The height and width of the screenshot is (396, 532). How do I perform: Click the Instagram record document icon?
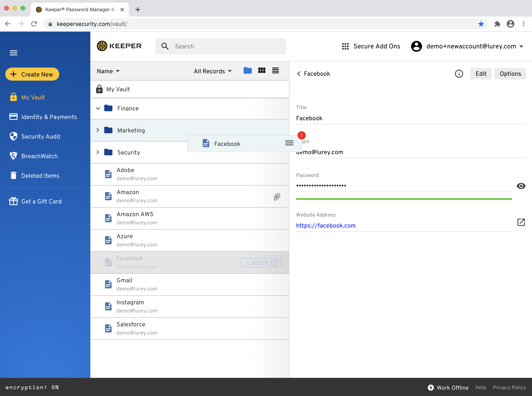click(x=108, y=307)
